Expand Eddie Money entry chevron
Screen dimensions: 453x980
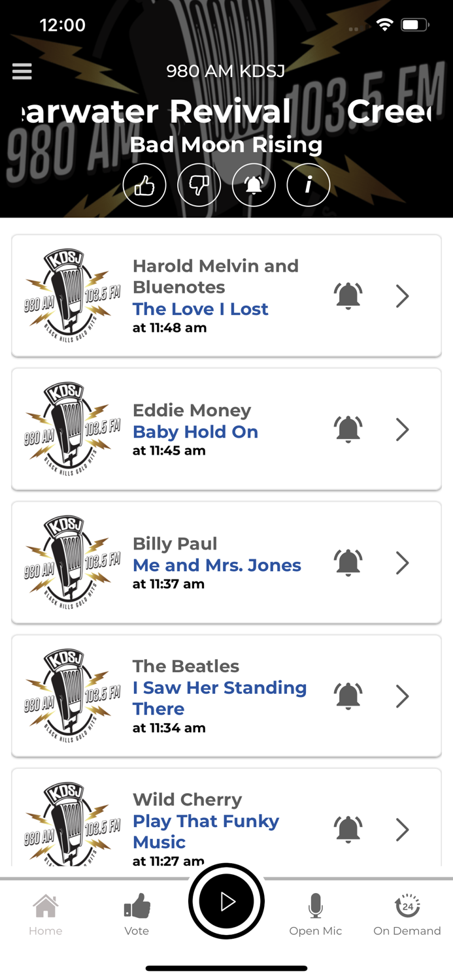click(x=403, y=430)
